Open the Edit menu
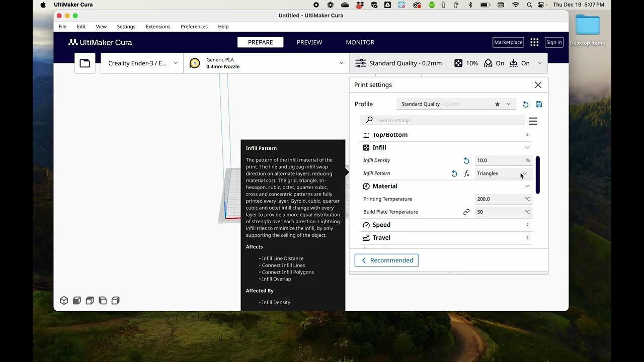The image size is (644, 362). pos(81,27)
